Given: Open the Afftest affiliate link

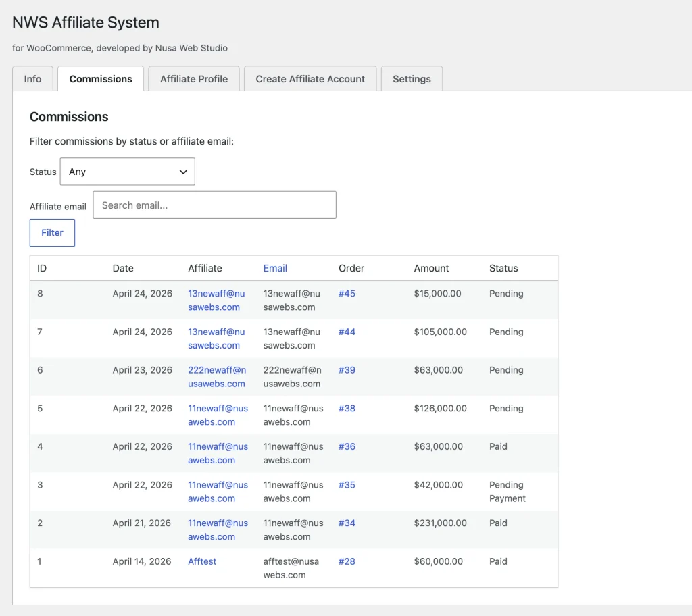Looking at the screenshot, I should [x=202, y=561].
